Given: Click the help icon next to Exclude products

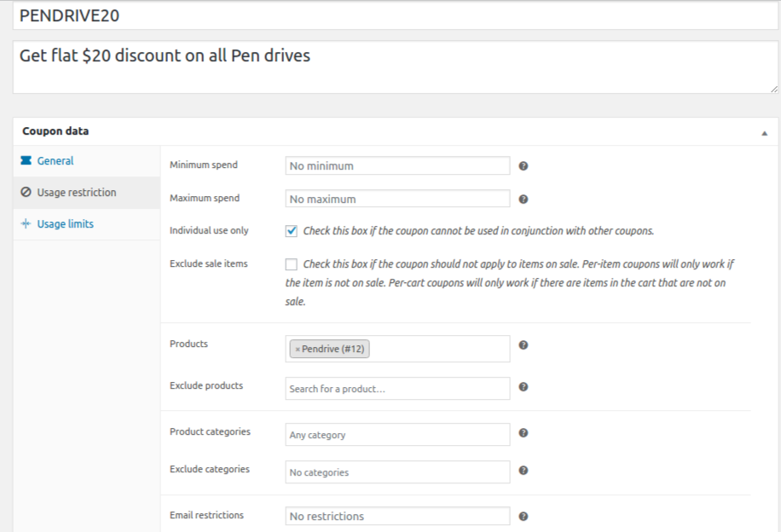Looking at the screenshot, I should pos(524,387).
